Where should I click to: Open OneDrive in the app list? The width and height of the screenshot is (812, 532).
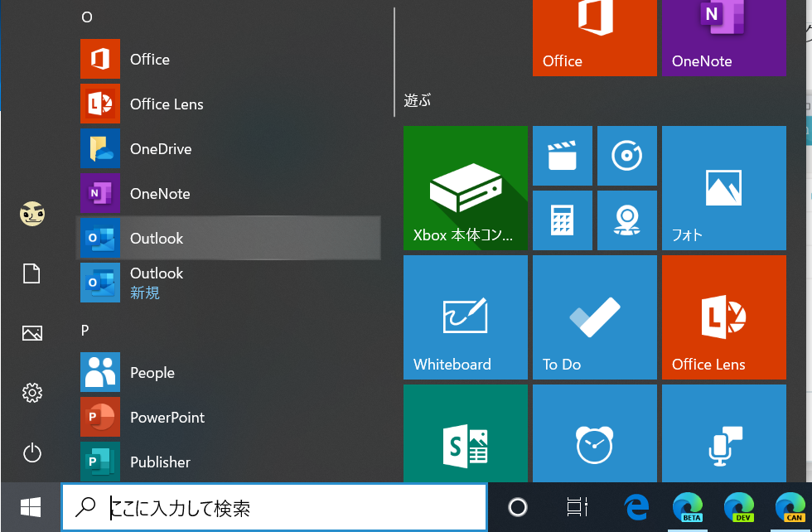pyautogui.click(x=228, y=148)
